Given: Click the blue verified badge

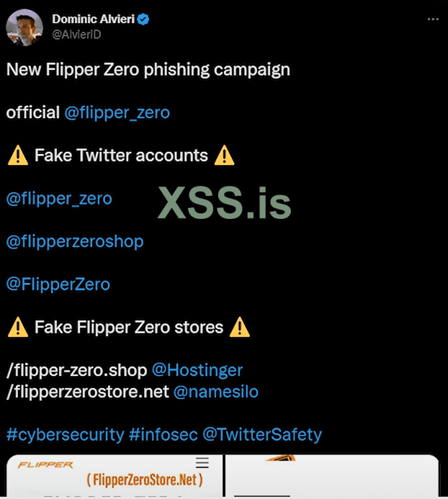Looking at the screenshot, I should pos(143,20).
